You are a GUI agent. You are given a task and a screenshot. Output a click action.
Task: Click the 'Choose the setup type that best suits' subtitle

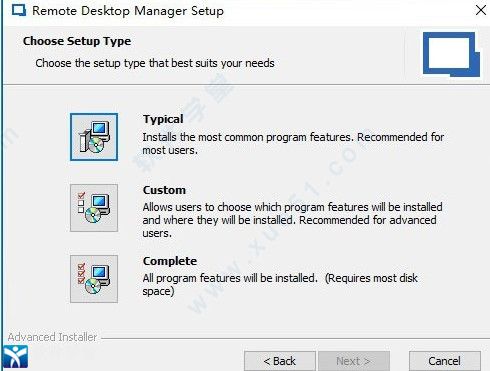pos(155,63)
